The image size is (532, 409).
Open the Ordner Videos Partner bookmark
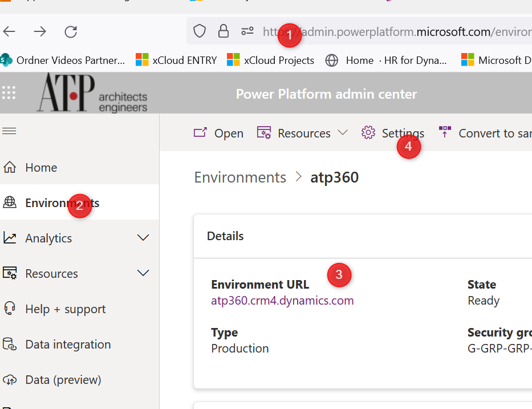(x=63, y=60)
